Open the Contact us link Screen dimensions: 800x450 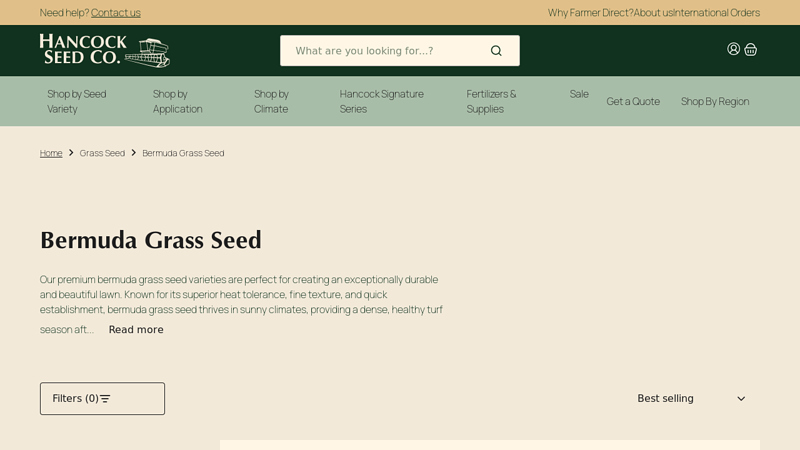click(115, 13)
